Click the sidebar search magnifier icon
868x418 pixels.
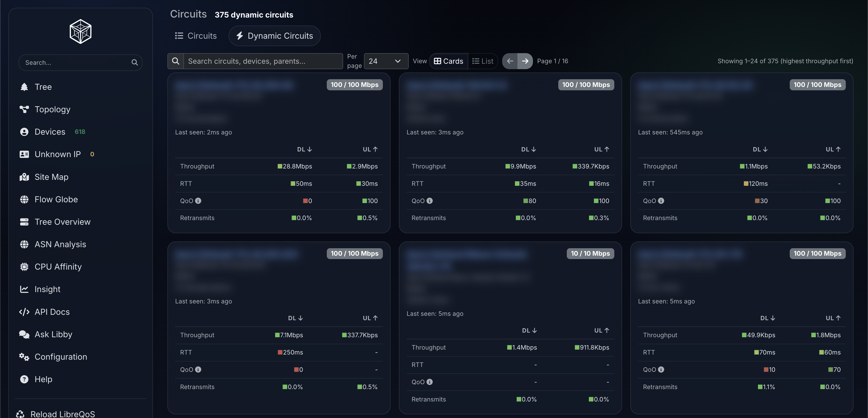pos(134,62)
